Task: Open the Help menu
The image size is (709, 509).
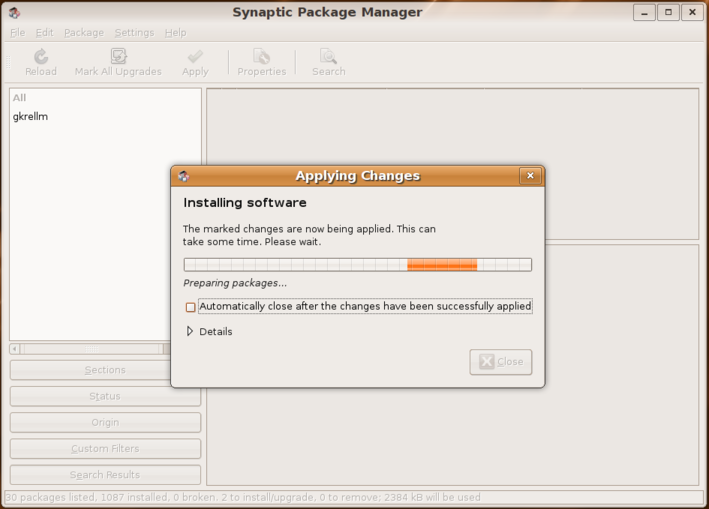Action: (175, 33)
